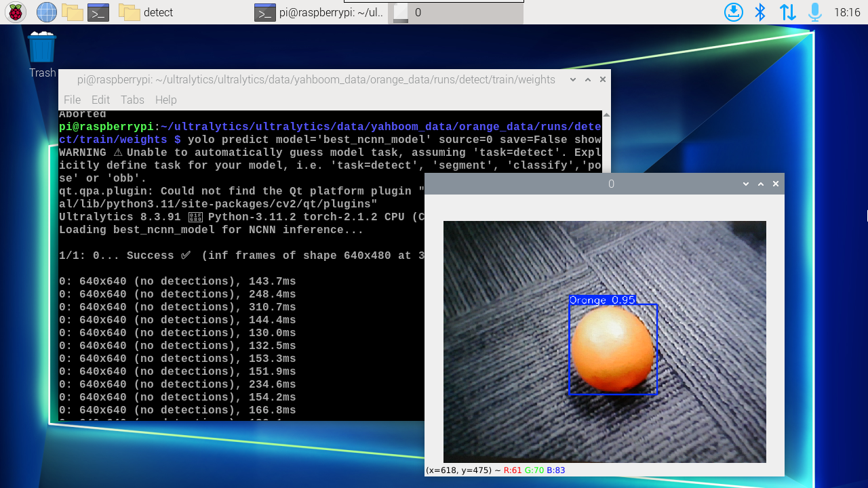Open the terminal Edit menu

[x=100, y=100]
